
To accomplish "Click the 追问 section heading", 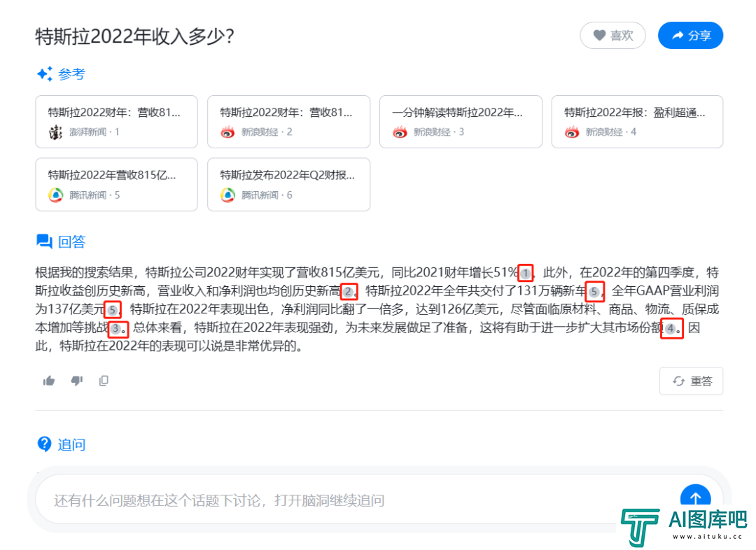I will pos(71,444).
